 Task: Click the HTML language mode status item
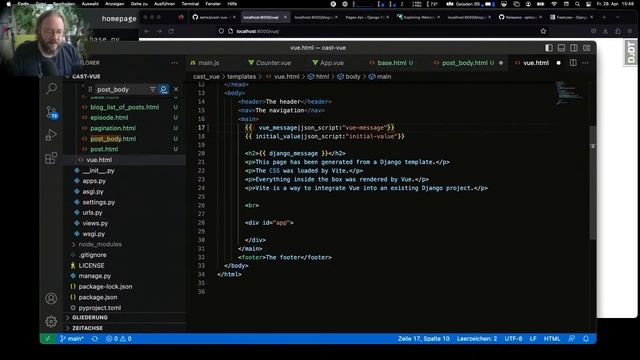(x=552, y=339)
